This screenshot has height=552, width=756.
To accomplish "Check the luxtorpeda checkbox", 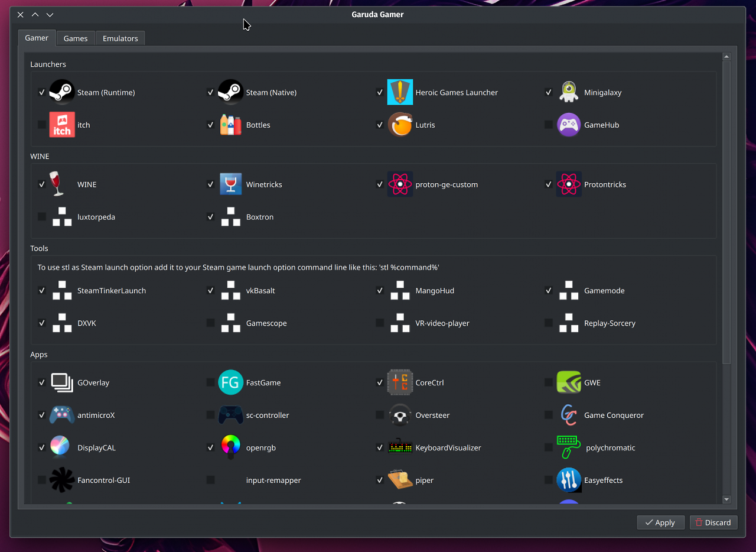I will (42, 217).
